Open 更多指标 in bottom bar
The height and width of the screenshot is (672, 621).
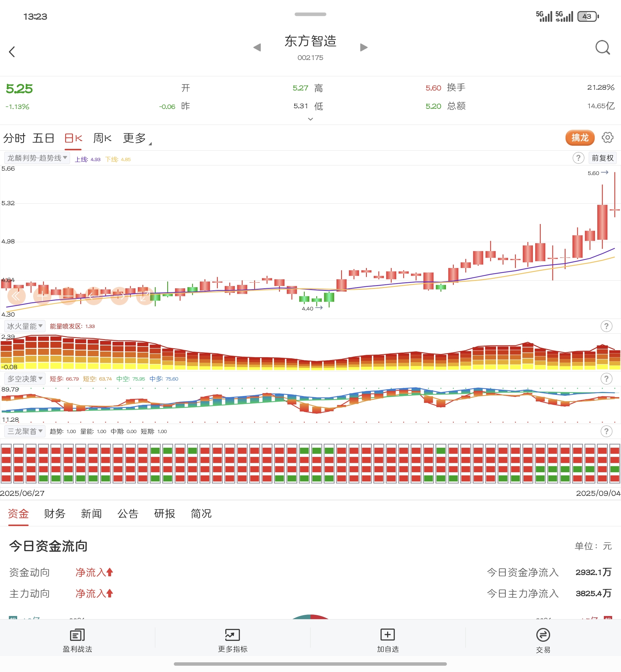click(x=232, y=641)
